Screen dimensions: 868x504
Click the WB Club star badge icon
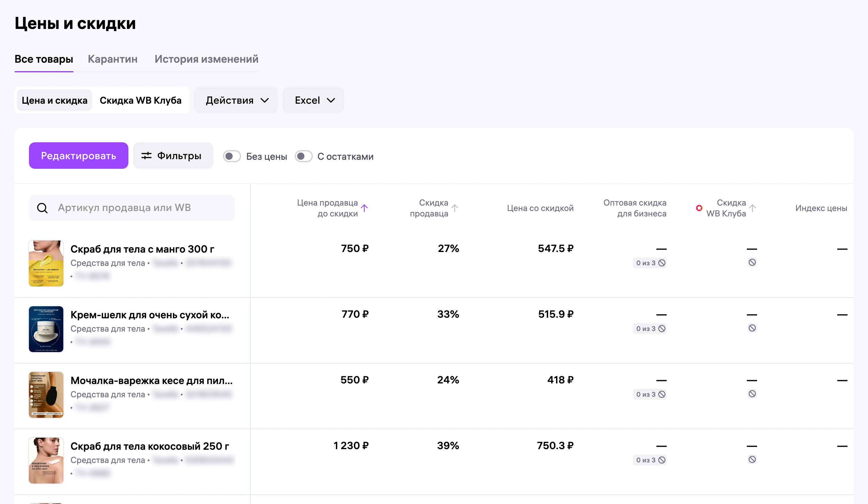tap(699, 208)
